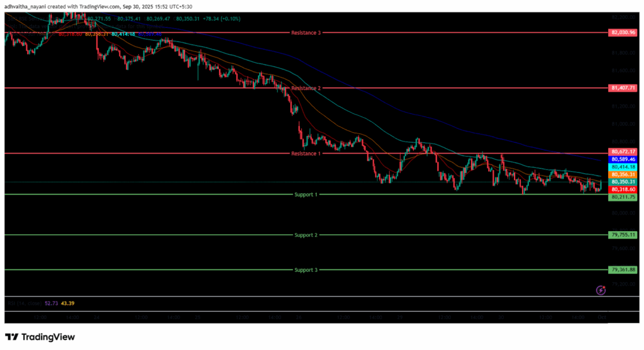Click the 82,030.96 red price tag
Viewport: 644px width, 350px height.
click(623, 32)
